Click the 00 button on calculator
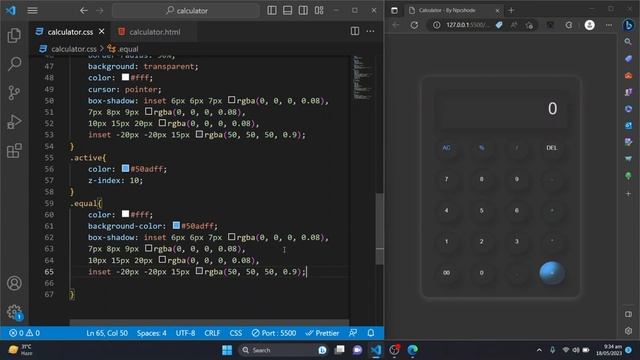Viewport: 640px width, 360px height. [x=447, y=273]
